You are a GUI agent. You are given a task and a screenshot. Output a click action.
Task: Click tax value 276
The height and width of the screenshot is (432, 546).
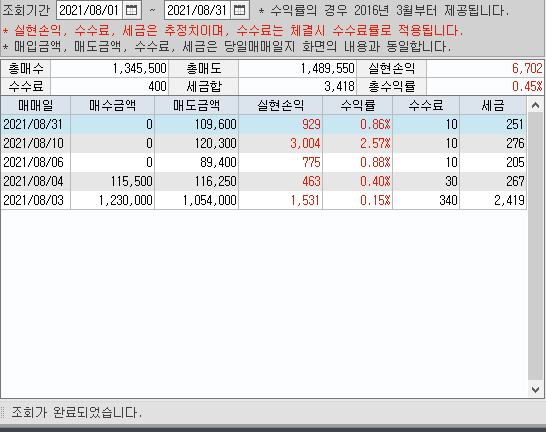[515, 143]
